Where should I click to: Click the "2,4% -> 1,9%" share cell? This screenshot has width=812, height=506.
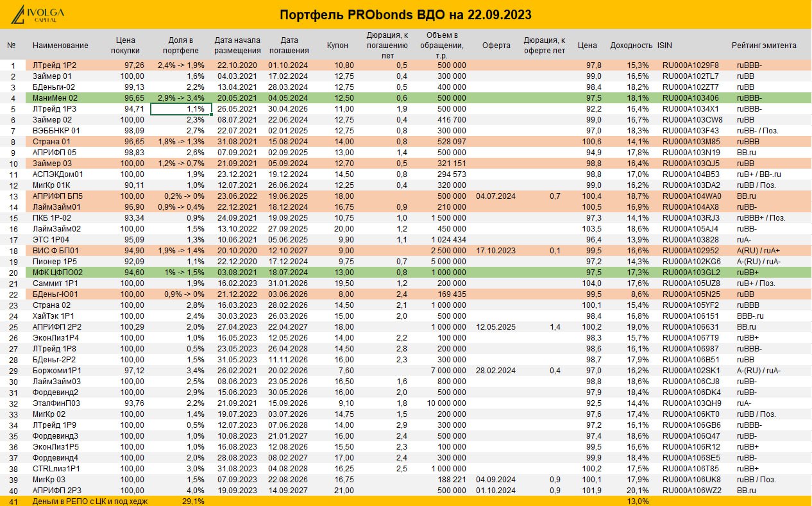(x=182, y=65)
